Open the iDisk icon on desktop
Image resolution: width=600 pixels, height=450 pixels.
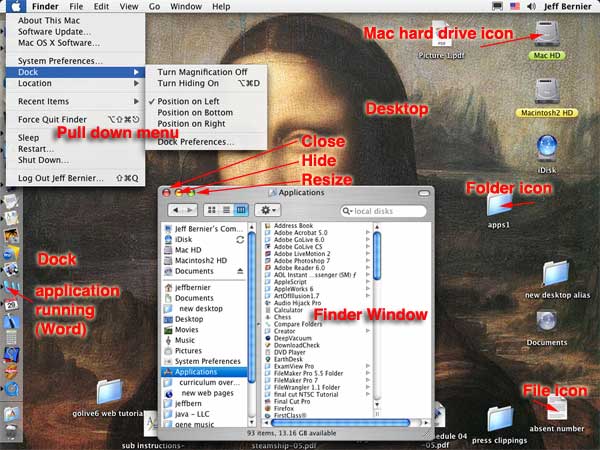pyautogui.click(x=546, y=148)
